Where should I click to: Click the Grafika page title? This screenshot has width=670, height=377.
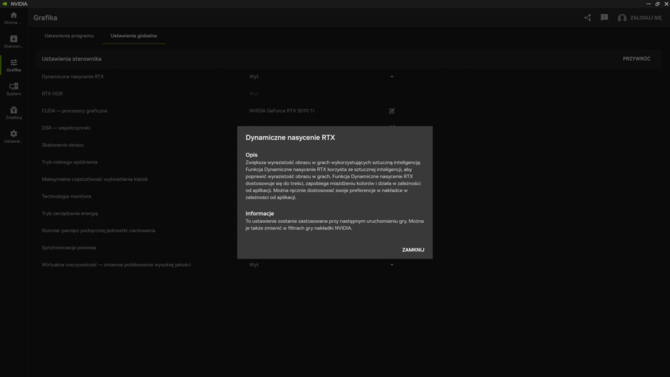click(x=45, y=18)
